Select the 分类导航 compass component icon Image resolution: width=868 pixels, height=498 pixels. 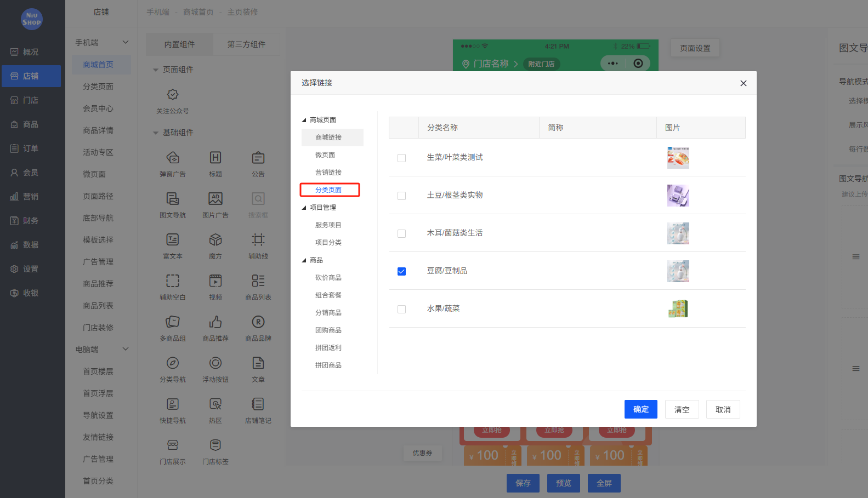(173, 363)
